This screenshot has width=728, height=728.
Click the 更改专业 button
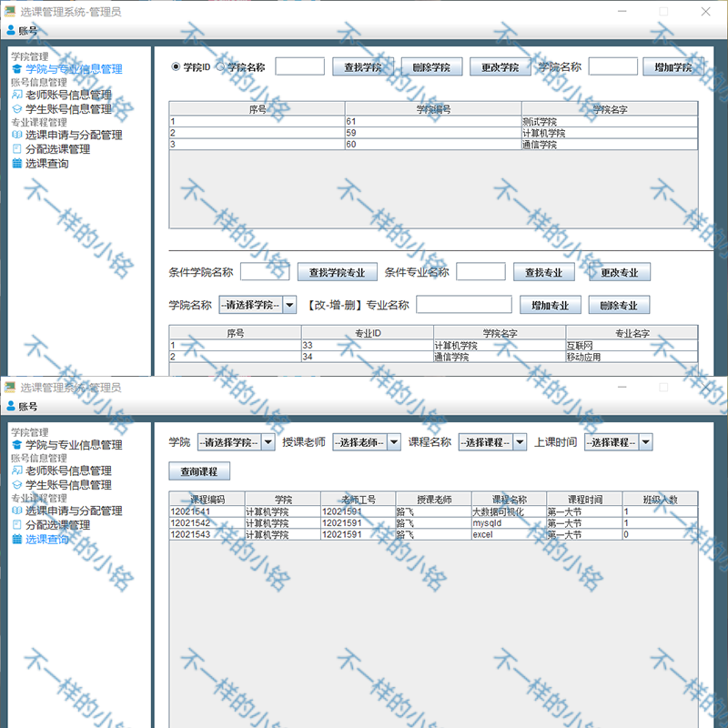[620, 272]
